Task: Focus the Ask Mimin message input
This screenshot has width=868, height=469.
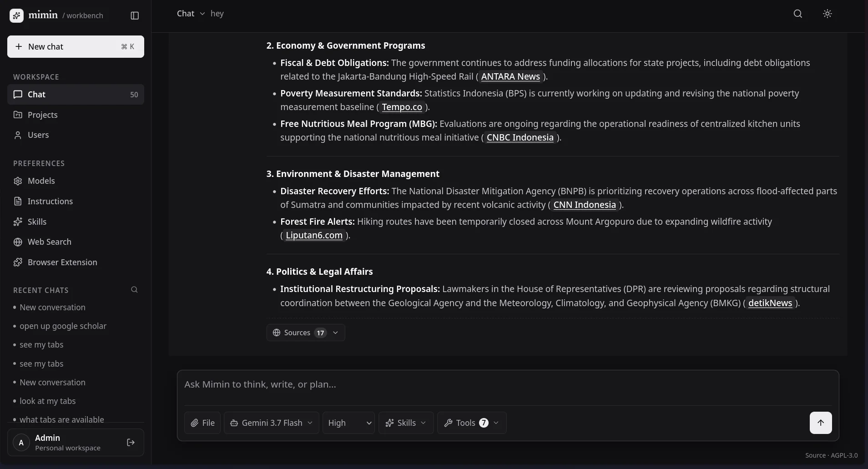Action: pyautogui.click(x=508, y=385)
